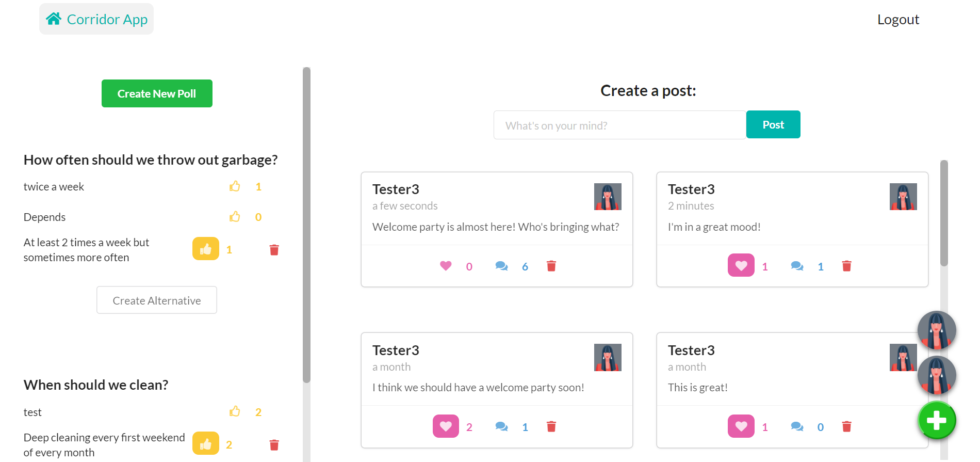Click the Create Alternative button
980x462 pixels.
coord(157,300)
